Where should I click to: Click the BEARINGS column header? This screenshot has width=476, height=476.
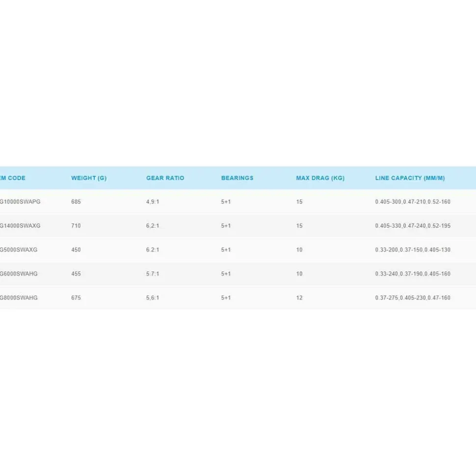pyautogui.click(x=237, y=178)
